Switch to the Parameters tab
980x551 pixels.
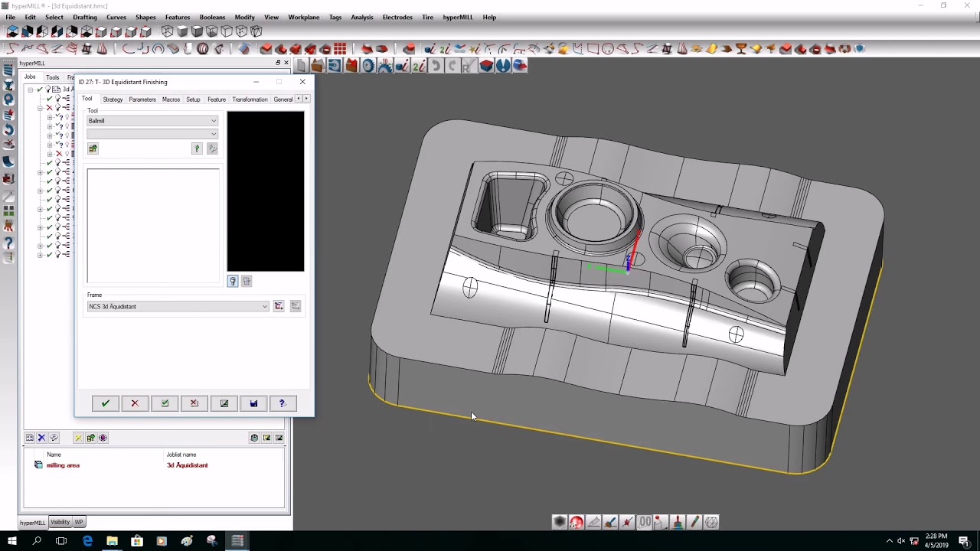tap(142, 99)
